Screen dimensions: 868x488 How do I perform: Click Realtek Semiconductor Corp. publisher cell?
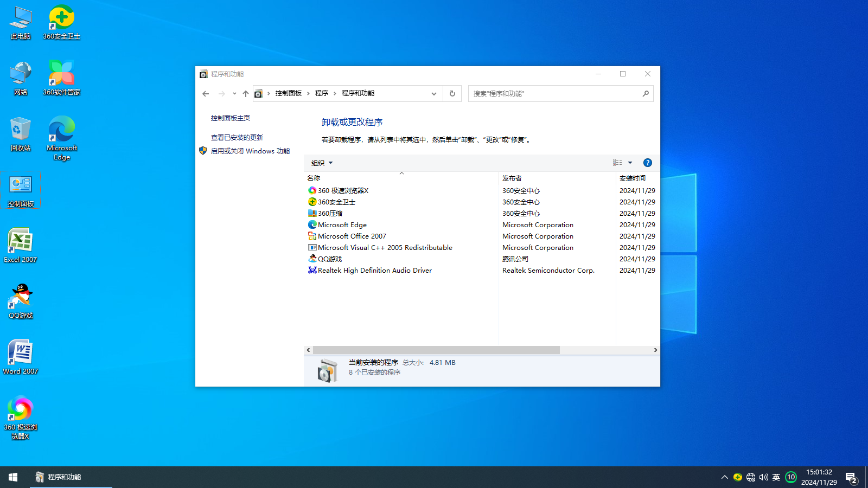(x=548, y=271)
